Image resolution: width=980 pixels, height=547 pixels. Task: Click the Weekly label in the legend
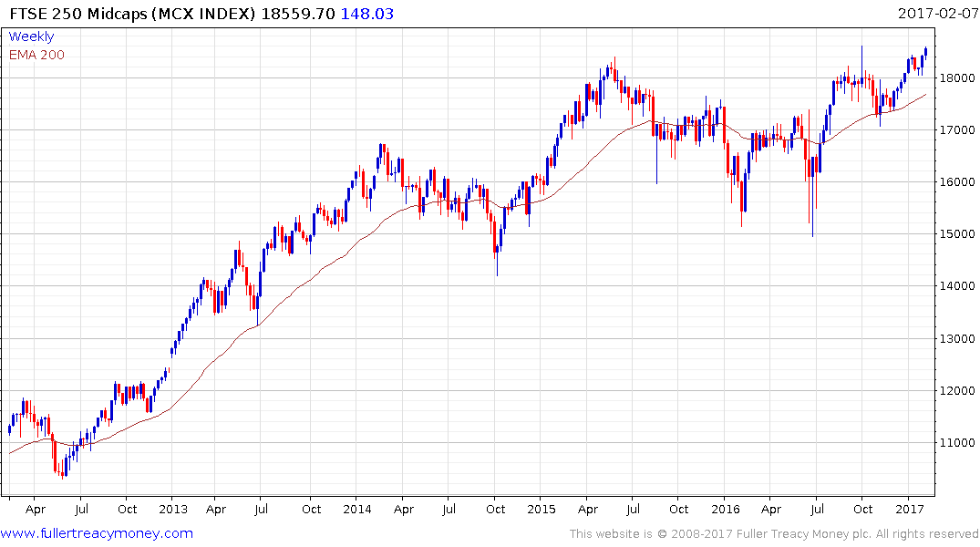point(31,36)
